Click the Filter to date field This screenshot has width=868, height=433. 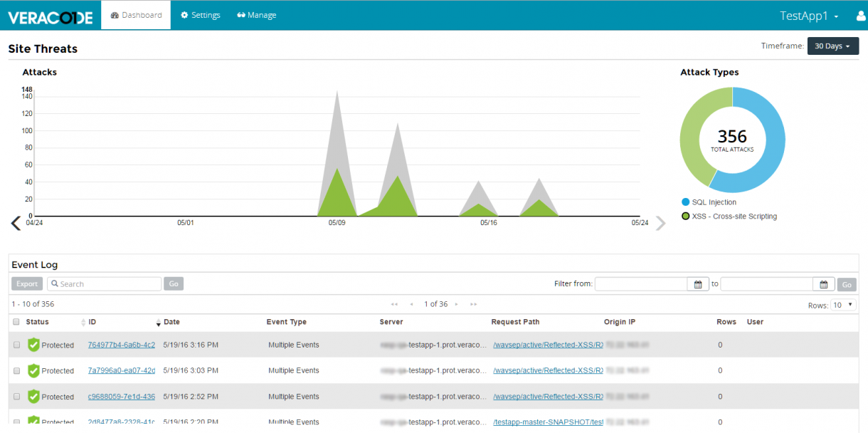767,284
